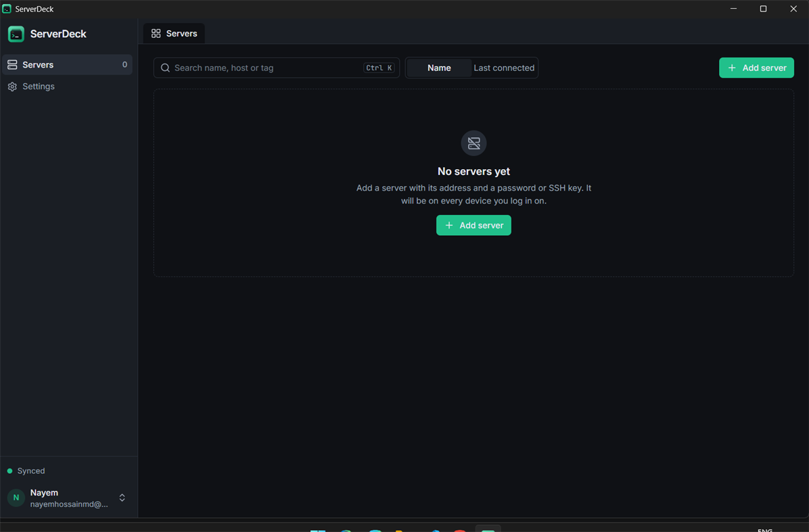Open Servers in the sidebar
809x532 pixels.
(67, 64)
